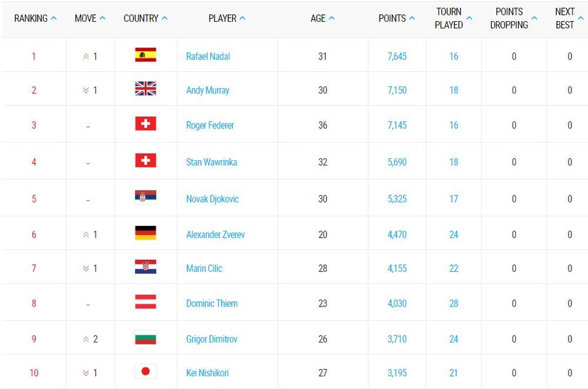Sort table by Ranking column arrow
The height and width of the screenshot is (389, 588).
(54, 18)
